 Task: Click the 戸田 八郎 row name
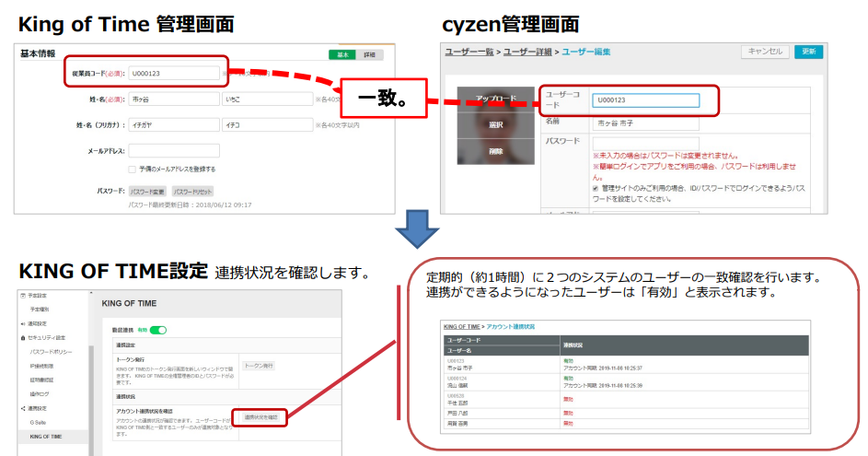point(457,414)
